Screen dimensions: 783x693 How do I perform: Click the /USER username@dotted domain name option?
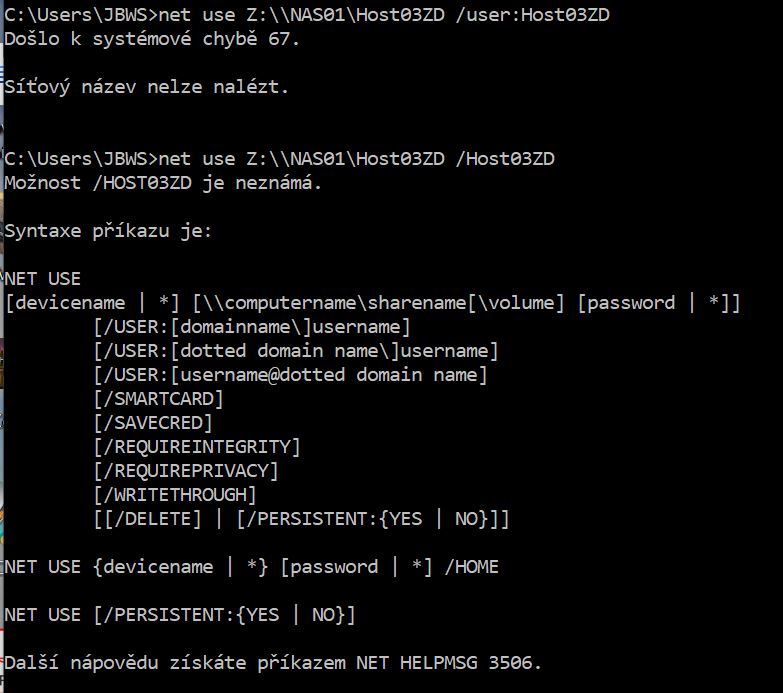290,375
